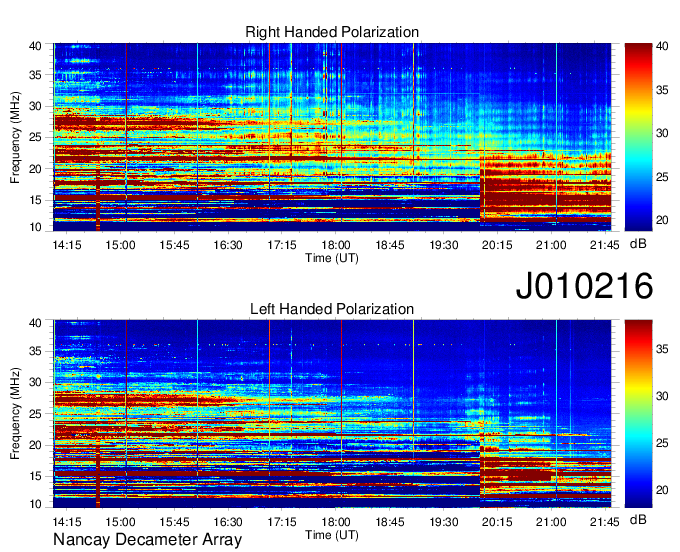Click the dB unit label beside top plot
The width and height of the screenshot is (680, 552).
pyautogui.click(x=638, y=244)
